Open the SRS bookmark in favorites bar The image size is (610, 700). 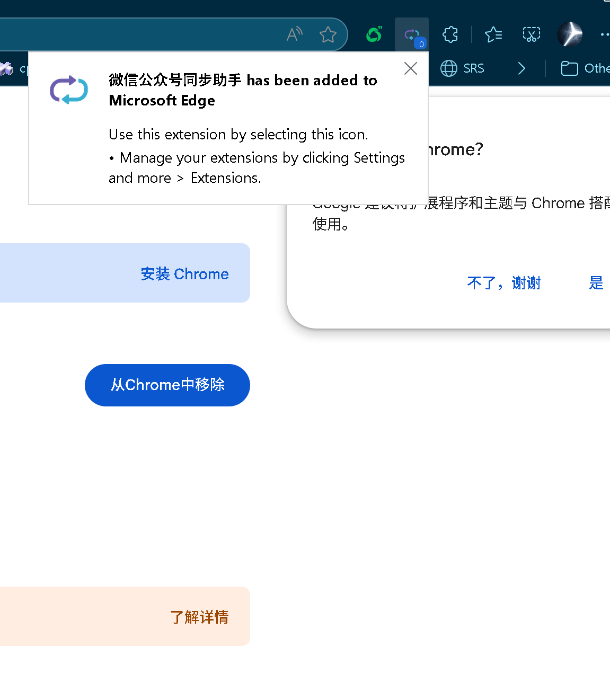pyautogui.click(x=463, y=68)
